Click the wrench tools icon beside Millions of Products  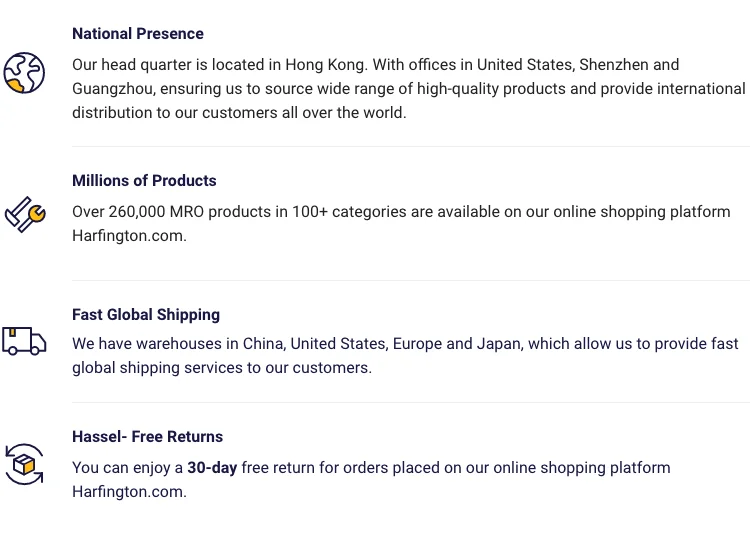[x=24, y=214]
